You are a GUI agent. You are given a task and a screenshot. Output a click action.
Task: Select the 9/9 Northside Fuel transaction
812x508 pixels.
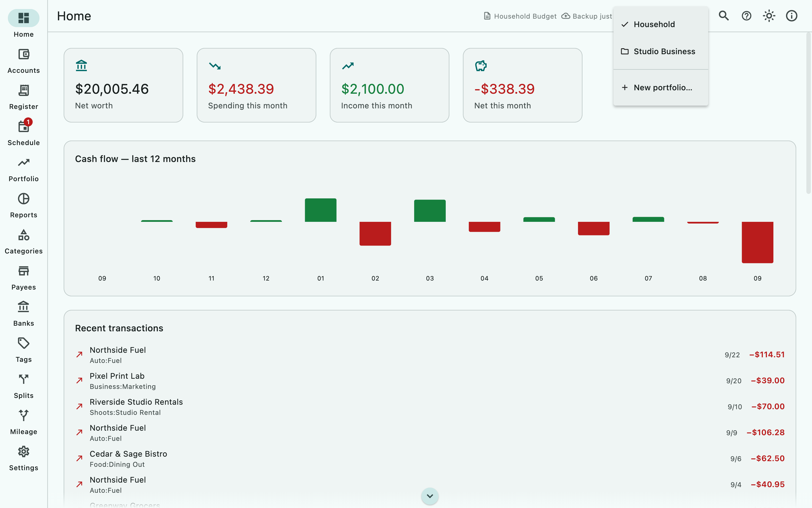click(x=430, y=433)
